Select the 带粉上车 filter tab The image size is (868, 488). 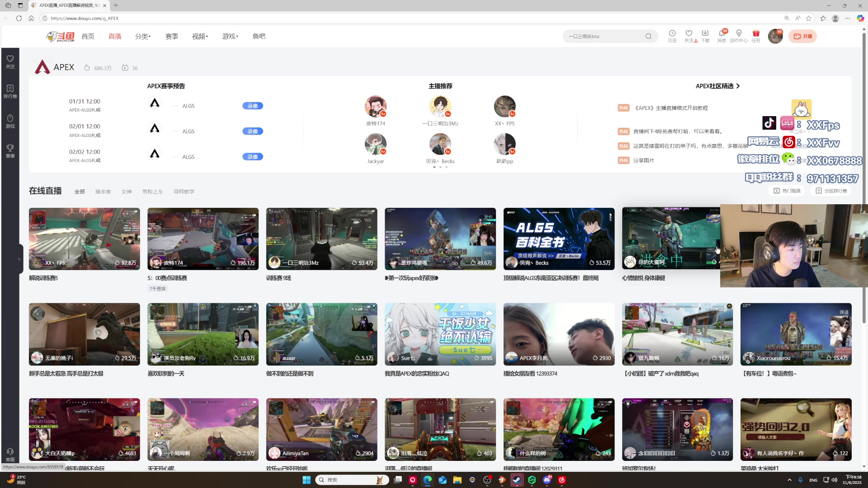tap(152, 192)
